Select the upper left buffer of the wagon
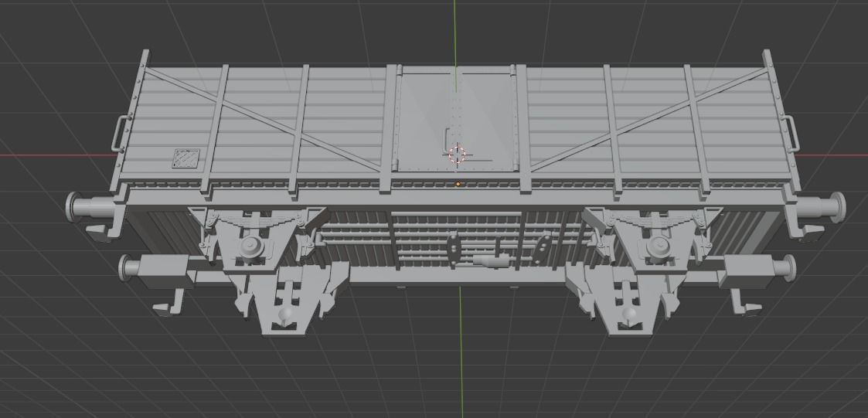Screen dimensions: 868x418 tap(91, 206)
